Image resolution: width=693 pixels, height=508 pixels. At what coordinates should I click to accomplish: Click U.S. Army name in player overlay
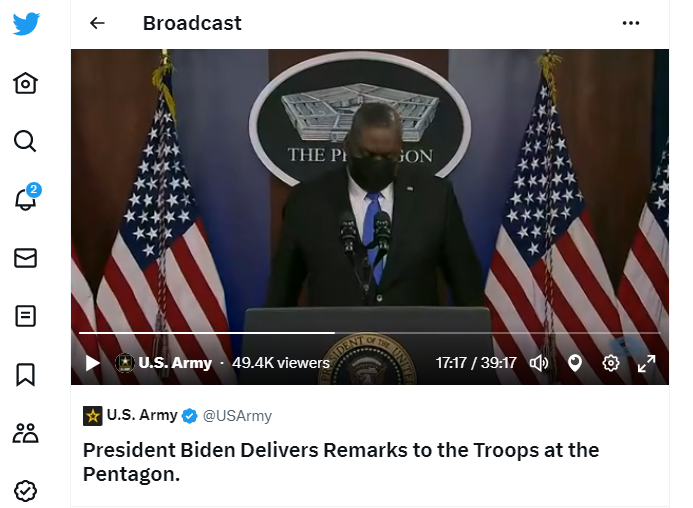[x=175, y=363]
